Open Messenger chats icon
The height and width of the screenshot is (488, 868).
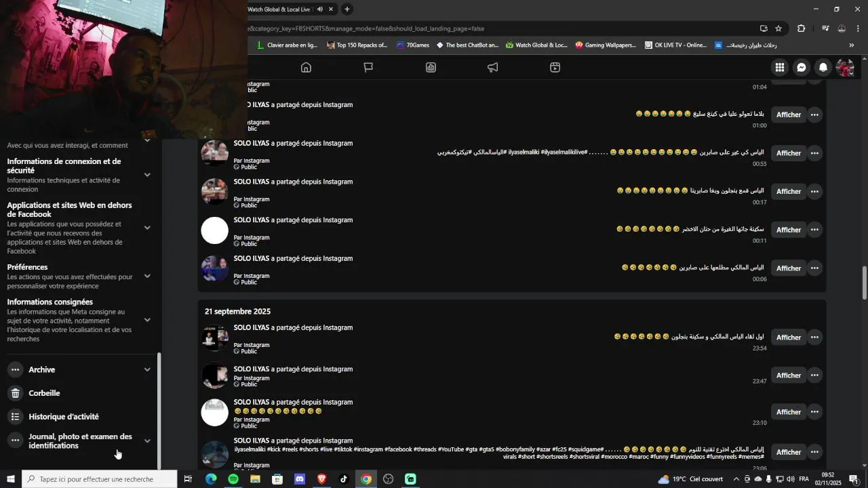point(802,68)
